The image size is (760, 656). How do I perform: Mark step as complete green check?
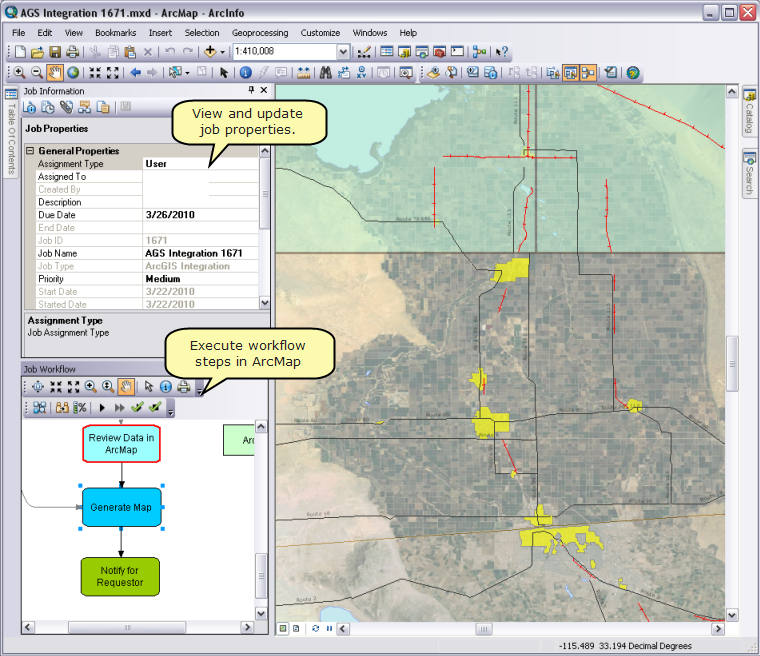coord(137,407)
